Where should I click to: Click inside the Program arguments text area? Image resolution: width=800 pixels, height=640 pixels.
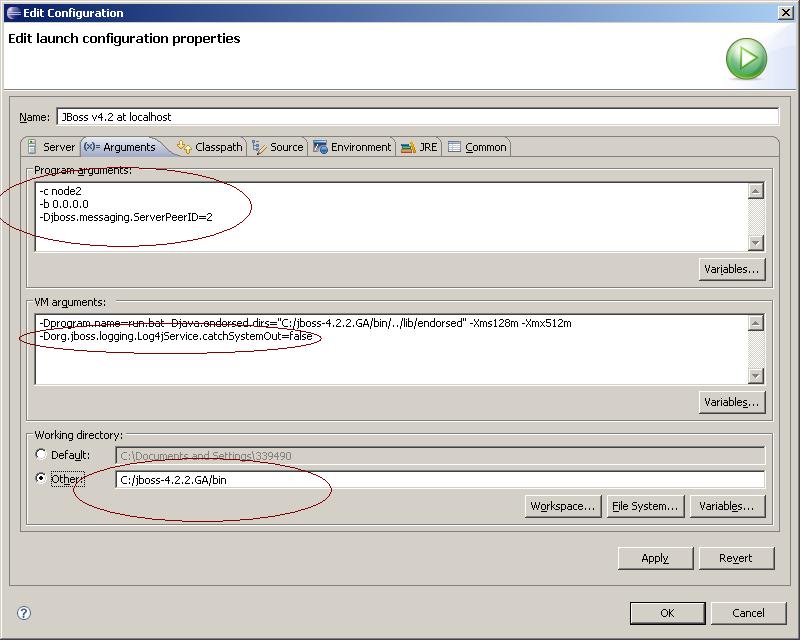coord(391,216)
